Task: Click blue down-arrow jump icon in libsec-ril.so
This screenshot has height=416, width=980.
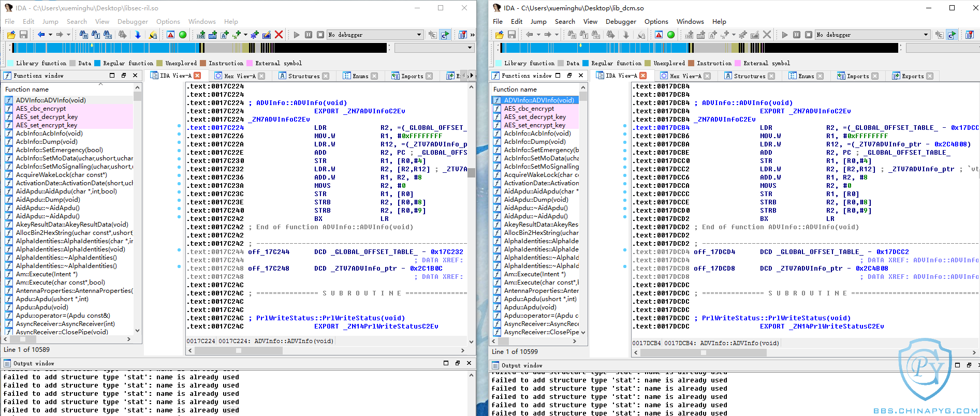Action: pyautogui.click(x=138, y=35)
